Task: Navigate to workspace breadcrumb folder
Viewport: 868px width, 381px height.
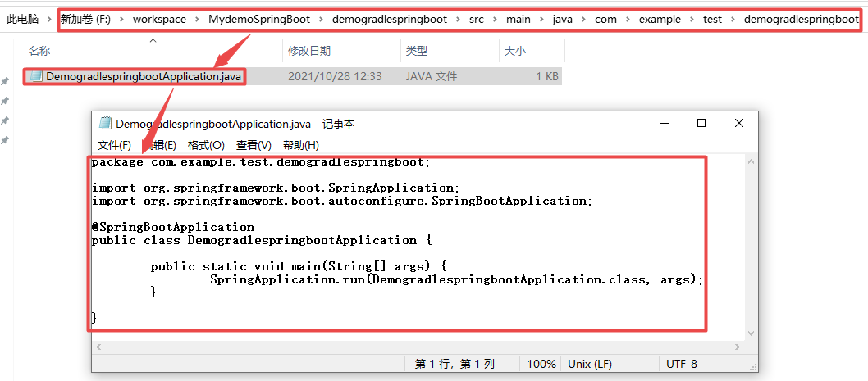Action: [159, 20]
